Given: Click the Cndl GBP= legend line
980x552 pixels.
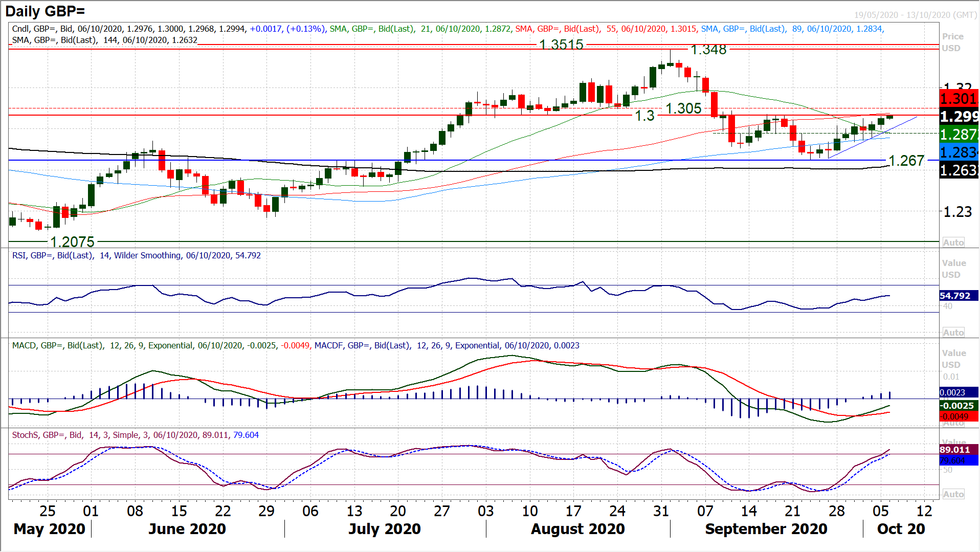Looking at the screenshot, I should [169, 29].
